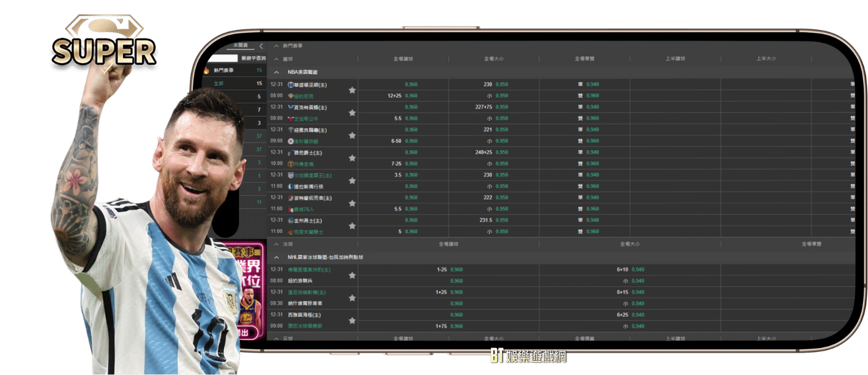Click the fire icon beside 熱門賽事

(x=206, y=70)
